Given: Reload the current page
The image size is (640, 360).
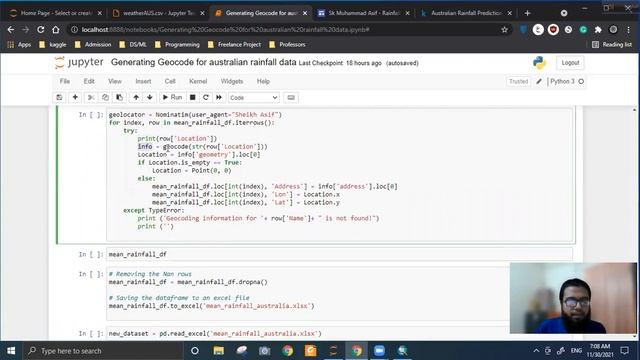Looking at the screenshot, I should point(40,30).
